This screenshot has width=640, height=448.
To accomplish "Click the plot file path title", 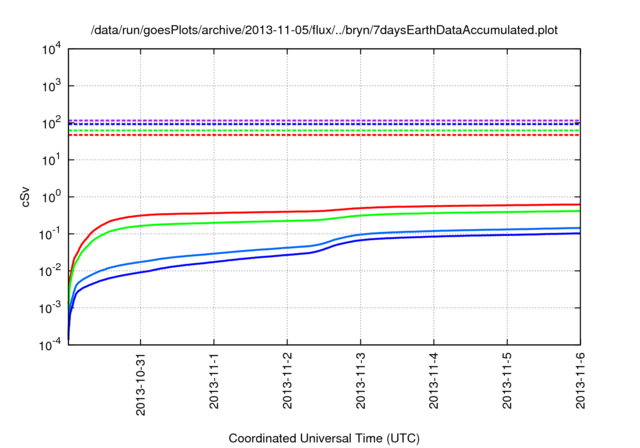I will pyautogui.click(x=324, y=30).
